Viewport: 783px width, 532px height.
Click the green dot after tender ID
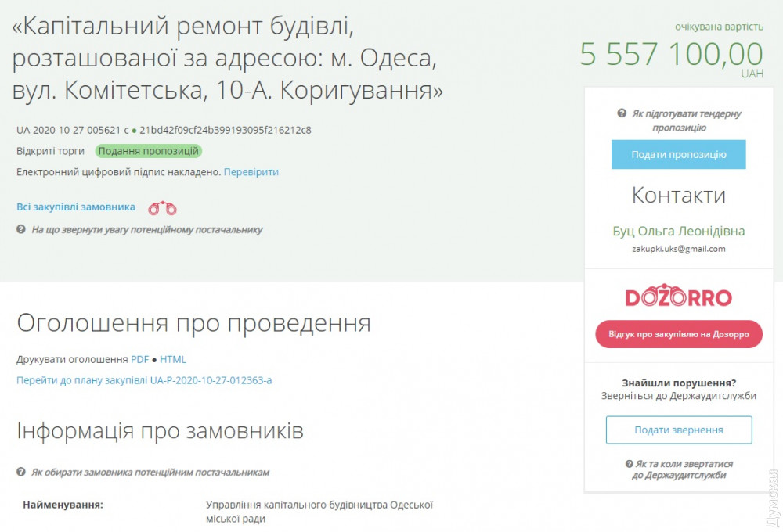point(135,131)
